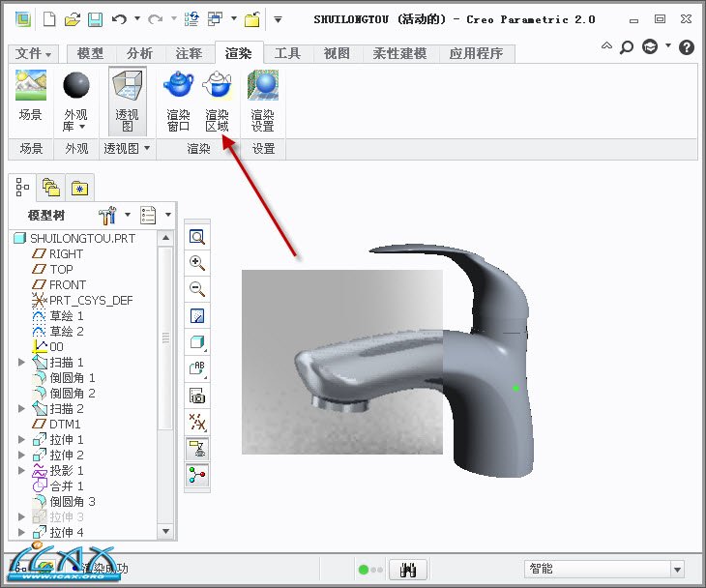Select the Favorites tab icon
Image resolution: width=706 pixels, height=588 pixels.
point(79,189)
